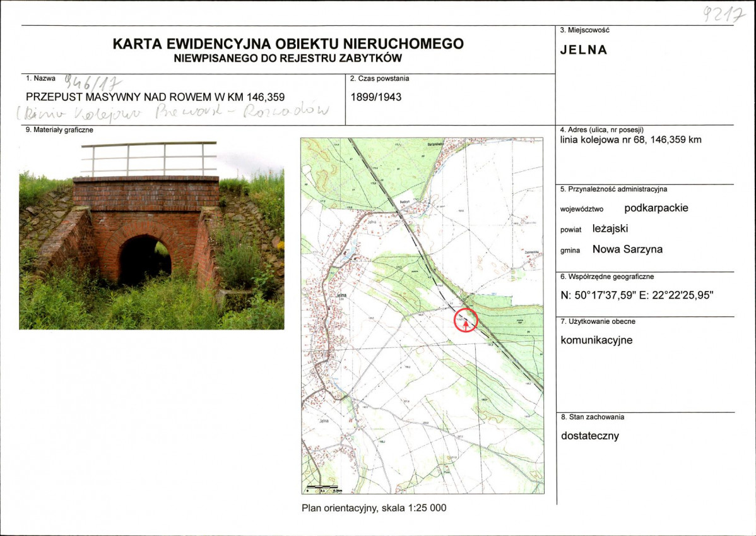Image resolution: width=756 pixels, height=536 pixels.
Task: Click the label "3. Miejscowość"
Action: click(584, 30)
